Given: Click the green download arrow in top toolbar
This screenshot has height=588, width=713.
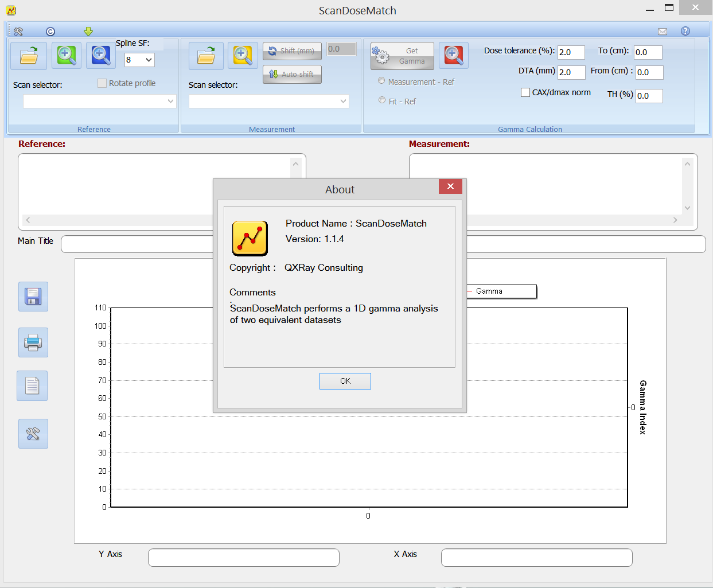Looking at the screenshot, I should point(88,32).
